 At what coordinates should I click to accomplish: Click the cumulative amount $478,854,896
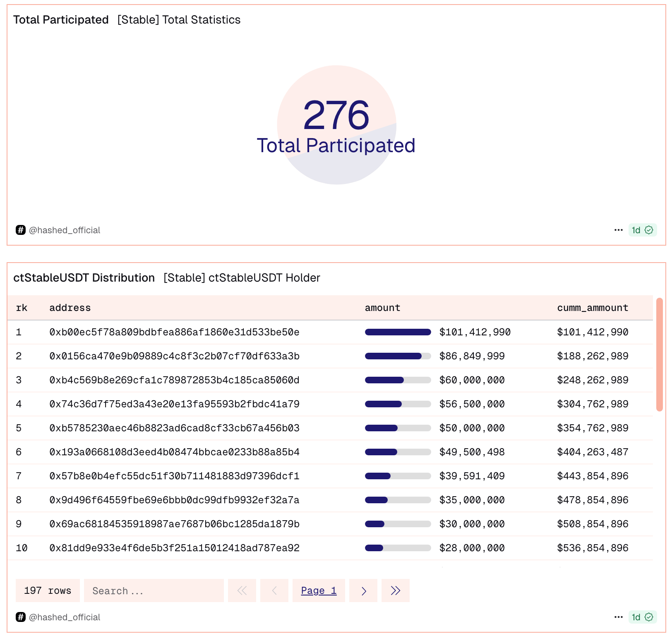pyautogui.click(x=593, y=500)
